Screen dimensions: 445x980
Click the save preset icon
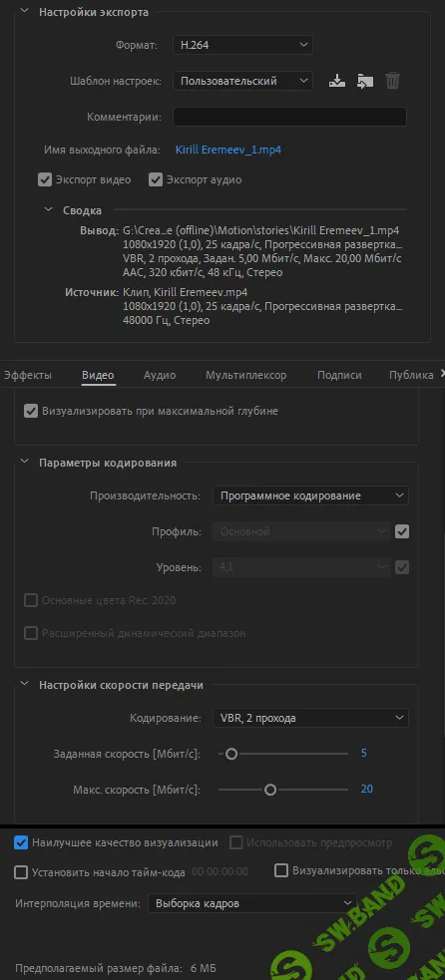336,81
